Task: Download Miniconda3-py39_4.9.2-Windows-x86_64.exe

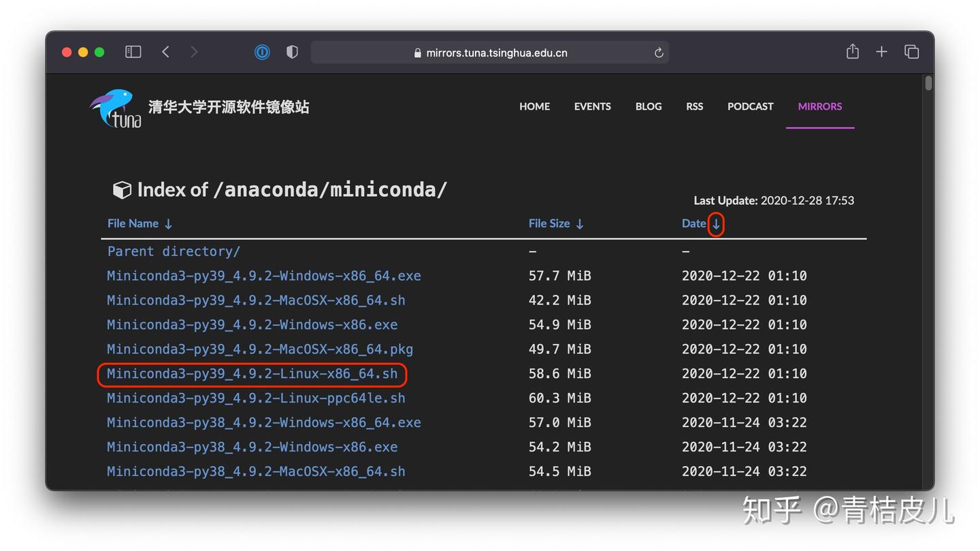Action: [263, 276]
